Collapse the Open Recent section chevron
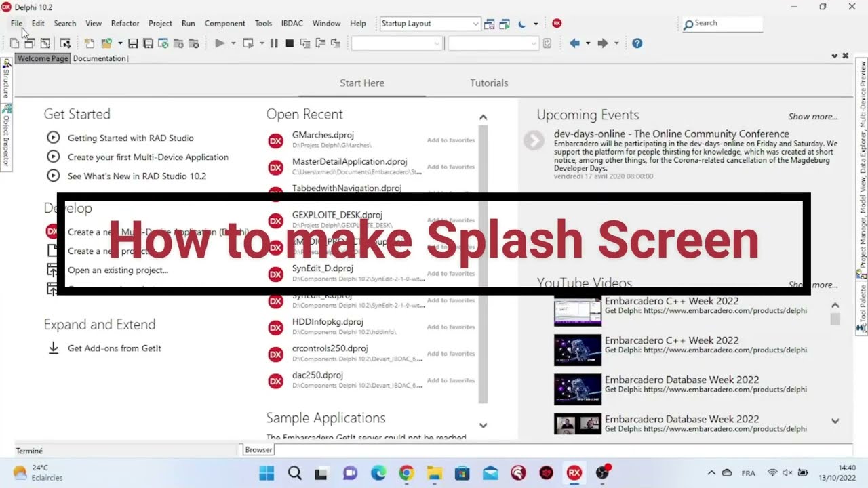The width and height of the screenshot is (868, 488). pyautogui.click(x=483, y=117)
